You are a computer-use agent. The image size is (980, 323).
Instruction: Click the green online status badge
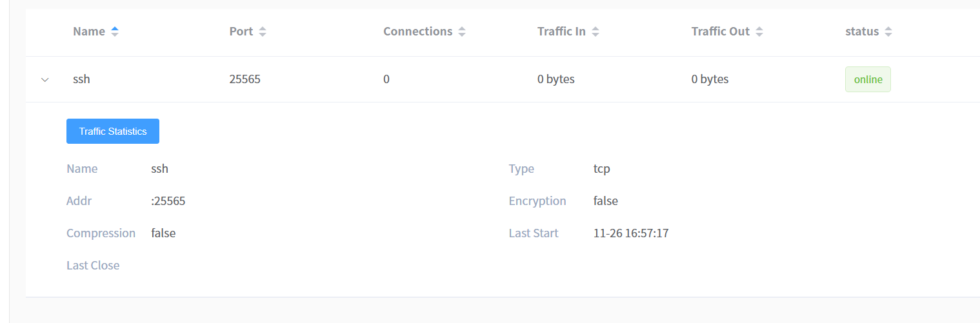pyautogui.click(x=868, y=79)
